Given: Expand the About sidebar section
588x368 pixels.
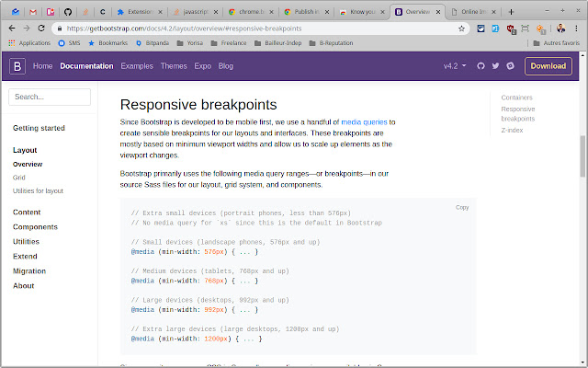Looking at the screenshot, I should click(x=23, y=285).
